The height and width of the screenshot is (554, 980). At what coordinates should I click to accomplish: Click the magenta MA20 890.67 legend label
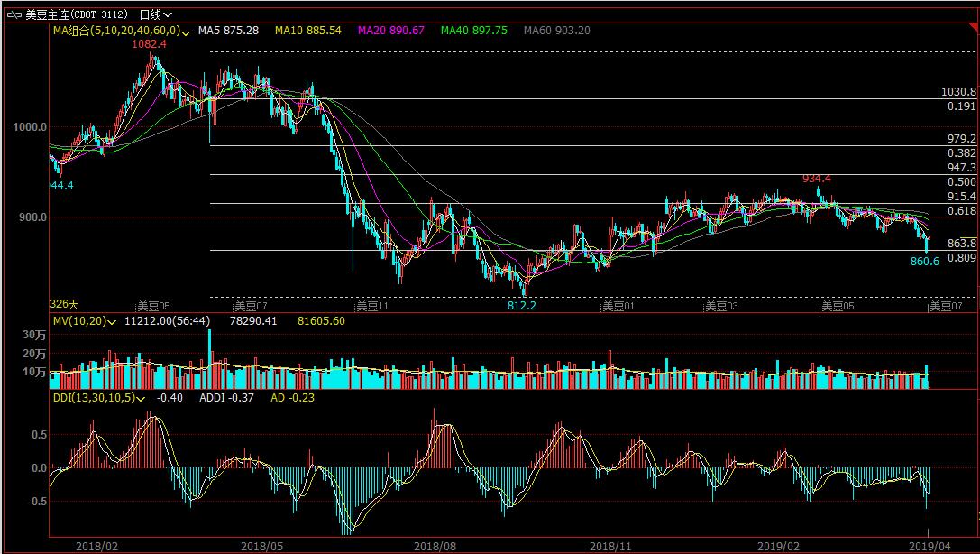tap(390, 31)
